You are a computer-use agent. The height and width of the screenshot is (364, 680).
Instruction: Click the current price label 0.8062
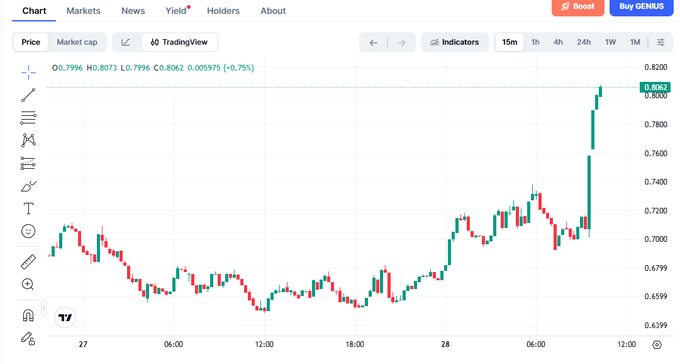pos(655,87)
